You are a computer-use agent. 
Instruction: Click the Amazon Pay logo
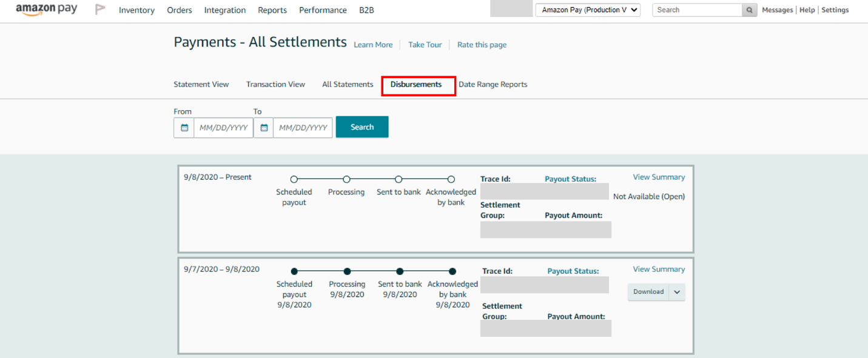pyautogui.click(x=46, y=10)
